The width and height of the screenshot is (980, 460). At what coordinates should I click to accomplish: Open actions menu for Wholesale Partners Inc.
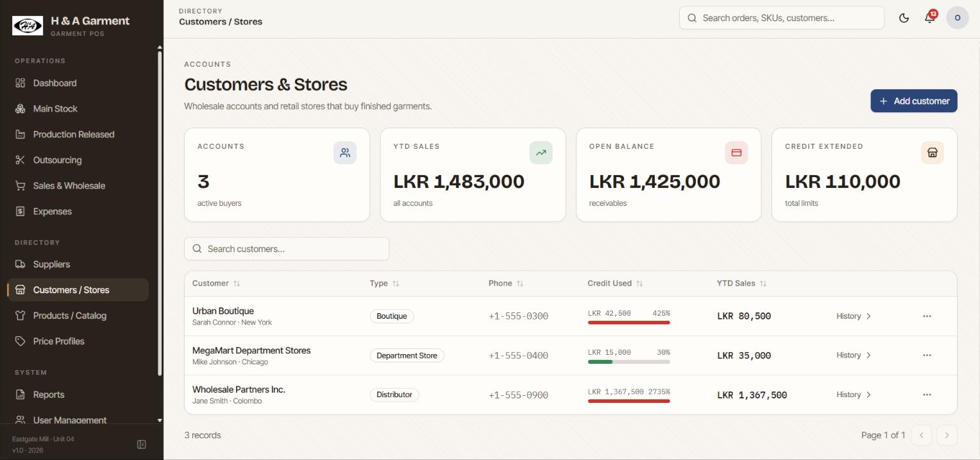point(927,395)
